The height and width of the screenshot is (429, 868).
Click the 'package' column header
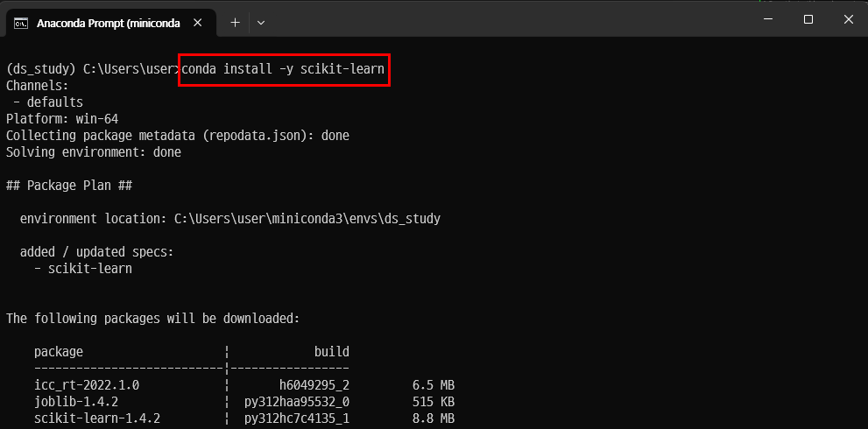coord(59,352)
